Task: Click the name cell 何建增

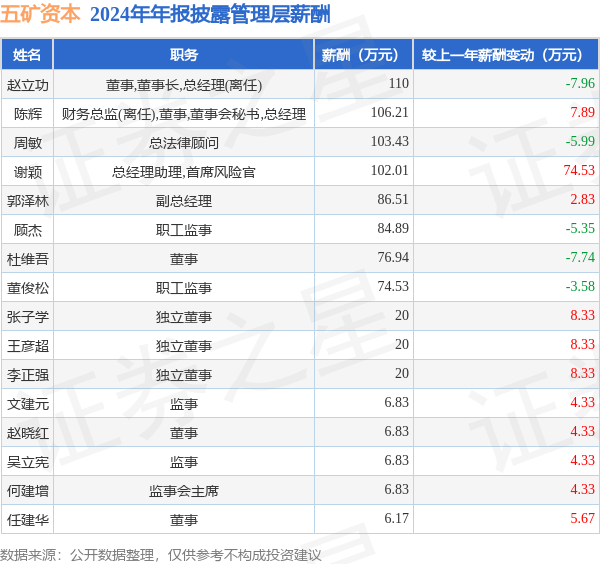Action: 28,491
